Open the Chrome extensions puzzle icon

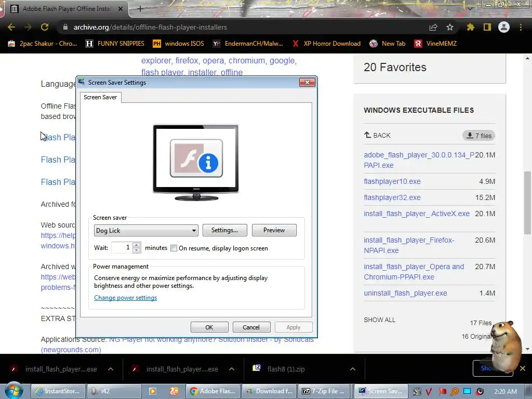tap(471, 27)
